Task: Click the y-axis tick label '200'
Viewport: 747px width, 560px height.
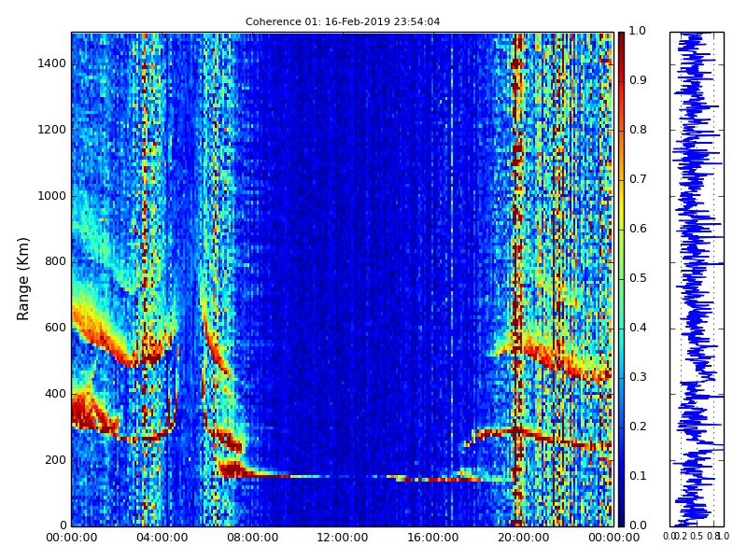Action: 55,460
